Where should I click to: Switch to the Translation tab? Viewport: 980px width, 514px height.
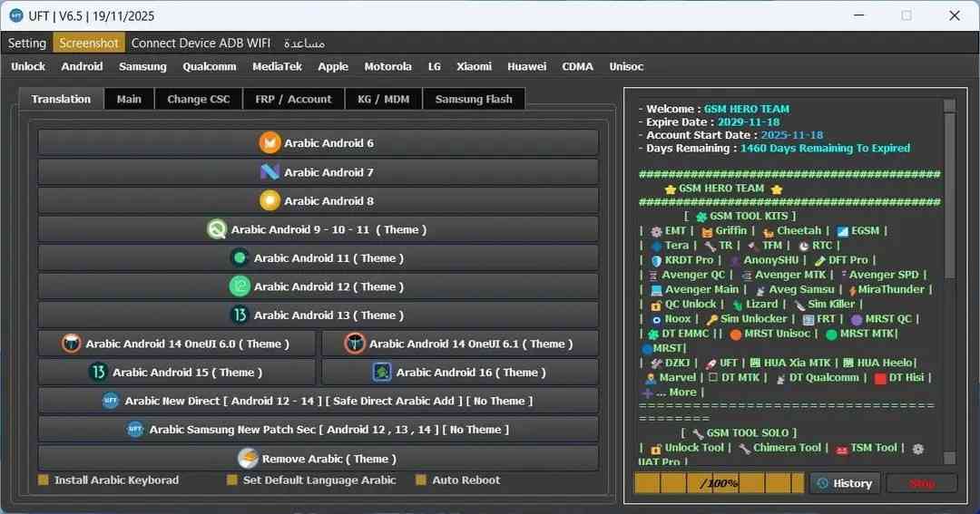click(62, 99)
